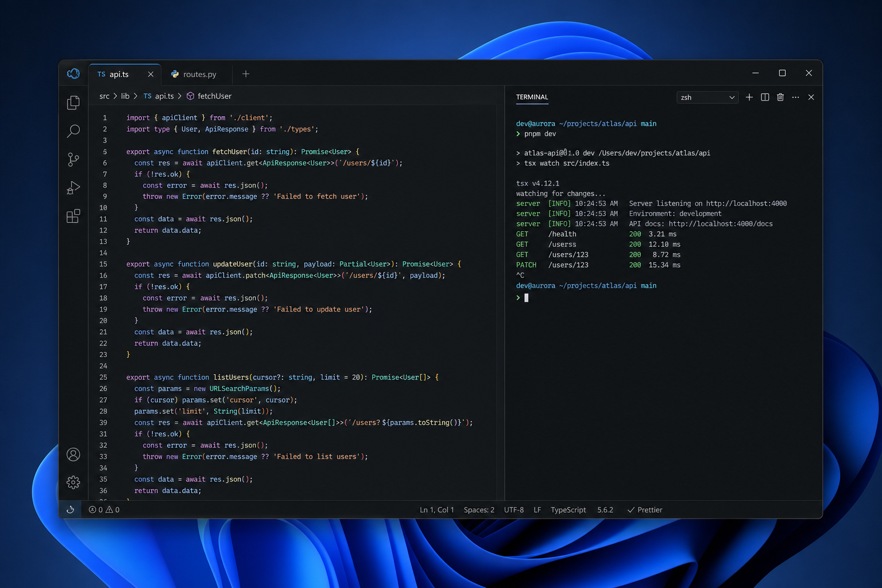
Task: Open the Extensions blocks icon
Action: pyautogui.click(x=73, y=216)
